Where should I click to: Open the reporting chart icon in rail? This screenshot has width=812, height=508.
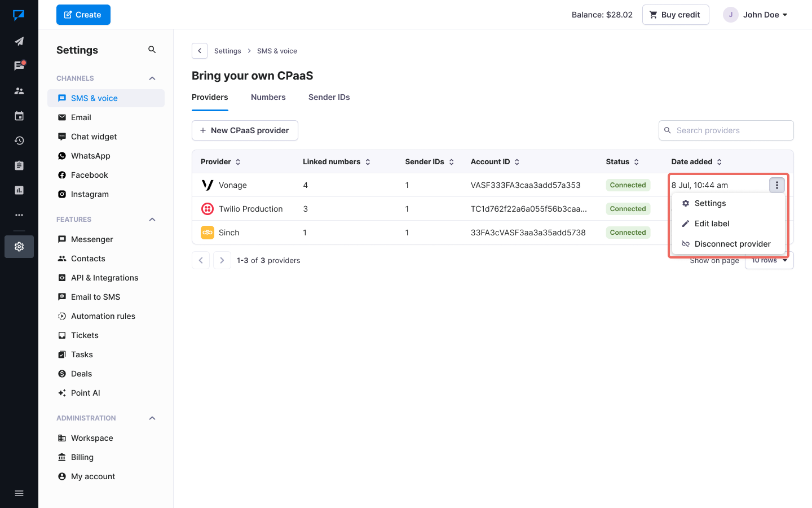[x=19, y=190]
